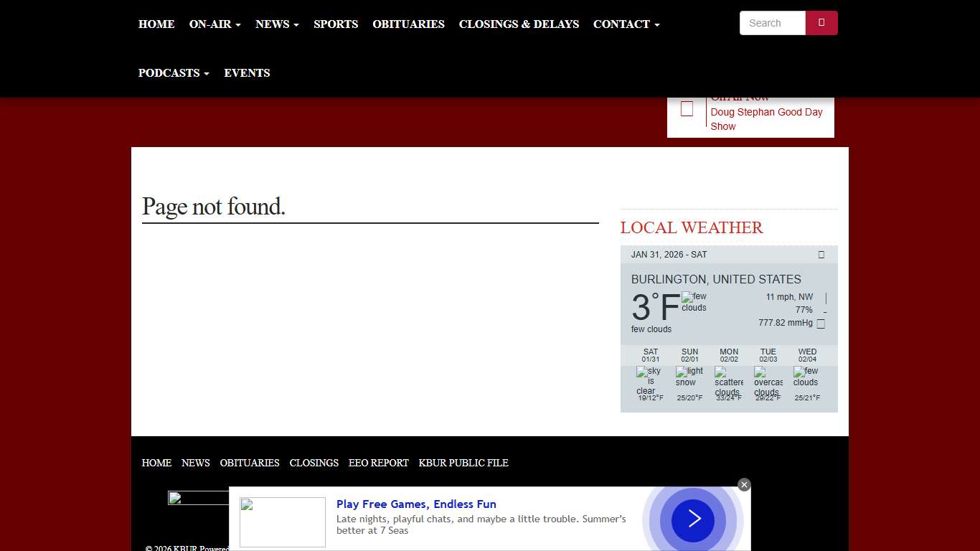Click Saturday's sky is clear forecast icon
Viewport: 980px width, 551px height.
pyautogui.click(x=650, y=381)
